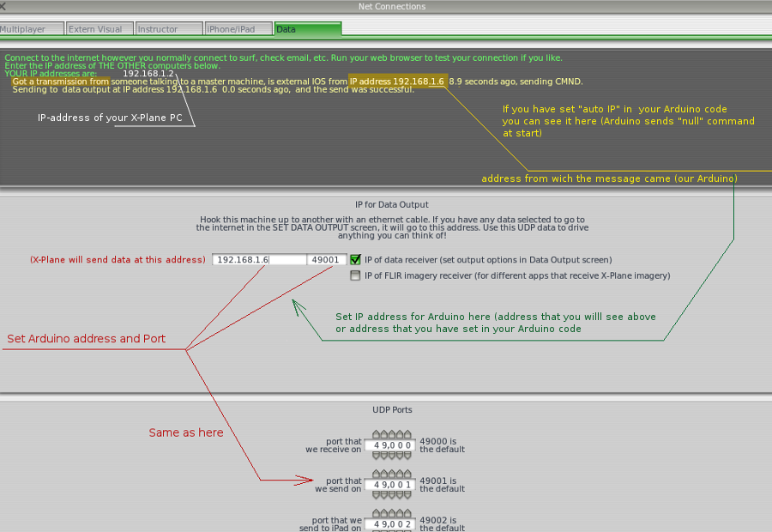Click '49001 is the default' text
The height and width of the screenshot is (532, 772).
click(442, 485)
